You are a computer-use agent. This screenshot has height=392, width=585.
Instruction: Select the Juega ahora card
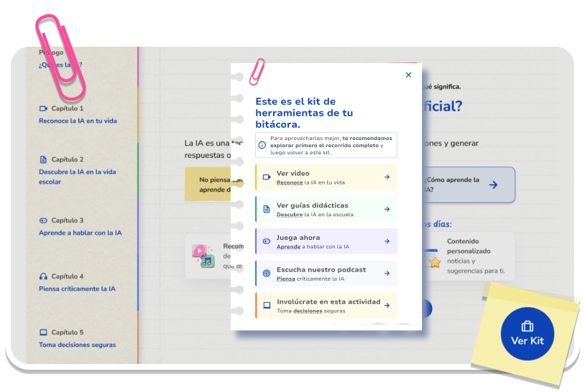326,241
